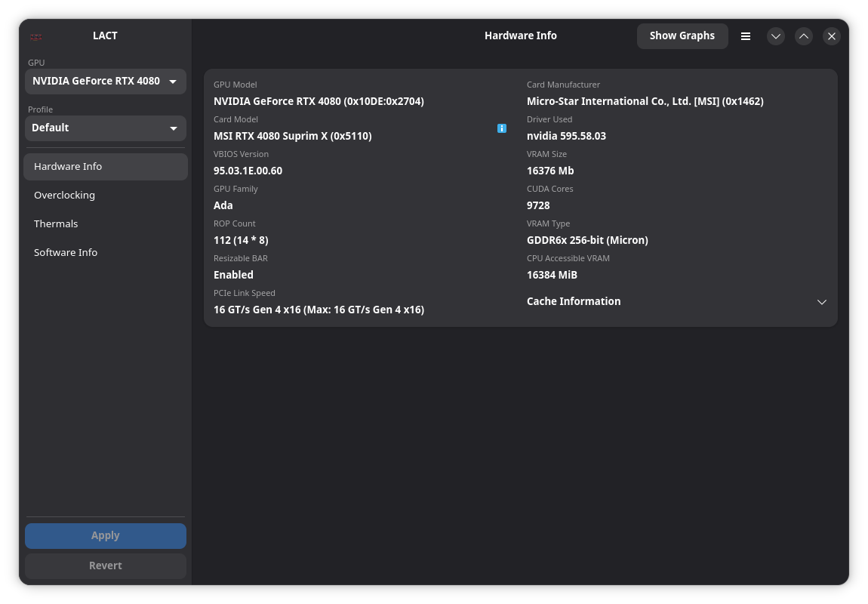
Task: Go to the Thermals page
Action: point(105,224)
